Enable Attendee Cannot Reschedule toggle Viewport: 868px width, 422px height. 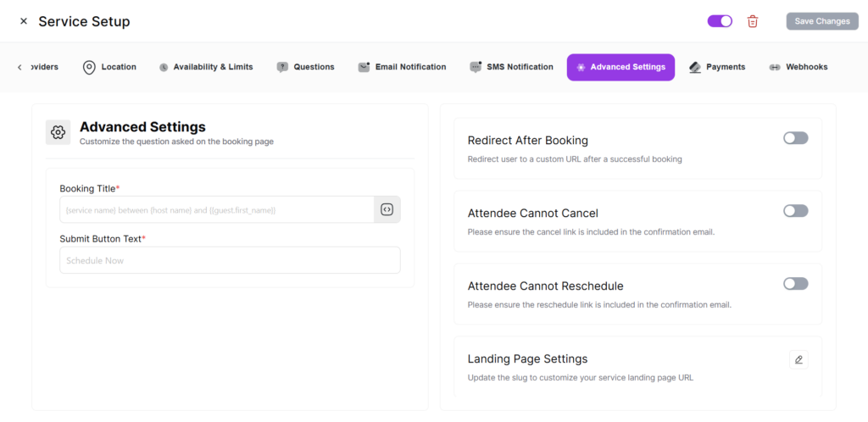coord(795,284)
